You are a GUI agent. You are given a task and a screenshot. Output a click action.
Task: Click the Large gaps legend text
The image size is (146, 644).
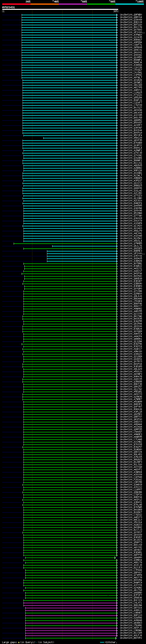(x=28, y=642)
